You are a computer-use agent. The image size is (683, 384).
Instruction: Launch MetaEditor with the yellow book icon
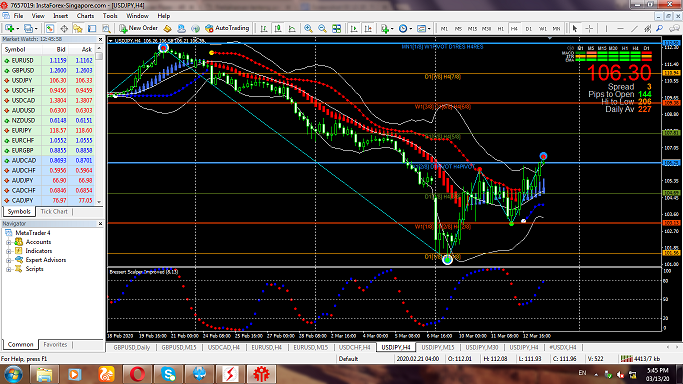[168, 28]
